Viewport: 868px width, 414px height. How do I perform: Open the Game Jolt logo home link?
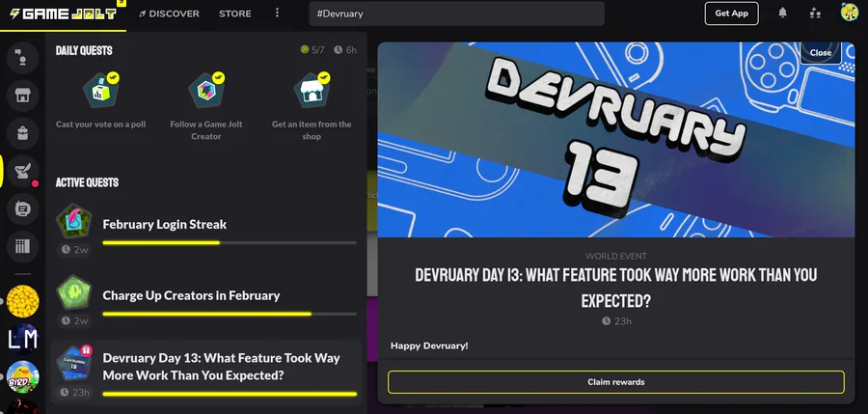click(63, 14)
